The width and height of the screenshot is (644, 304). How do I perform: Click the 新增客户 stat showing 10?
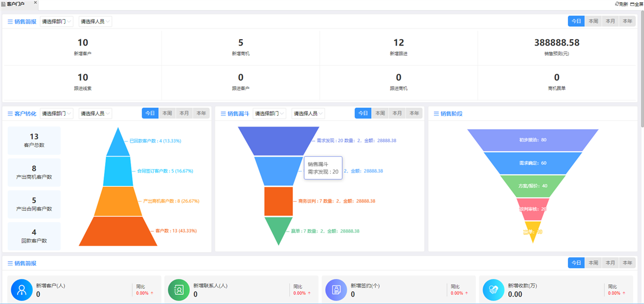coord(83,47)
